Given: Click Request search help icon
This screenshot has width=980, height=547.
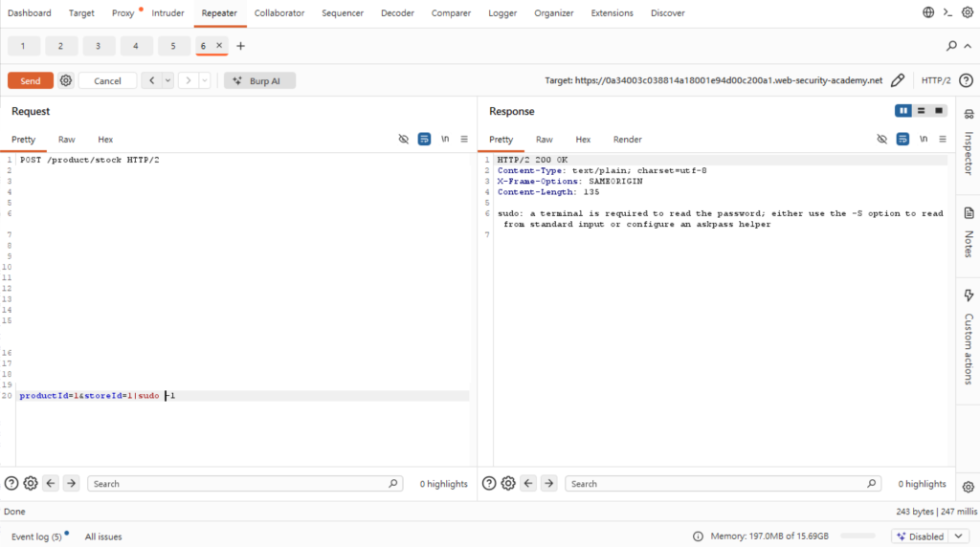Looking at the screenshot, I should pos(11,483).
